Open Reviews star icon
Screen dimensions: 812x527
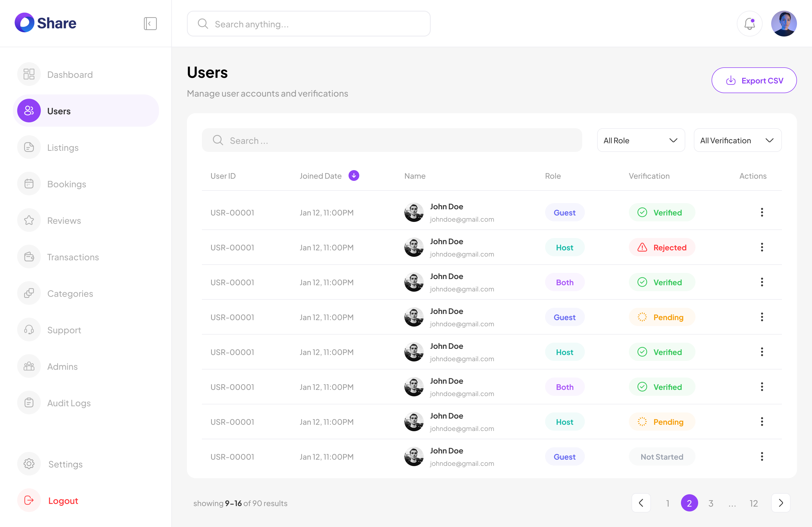(29, 220)
